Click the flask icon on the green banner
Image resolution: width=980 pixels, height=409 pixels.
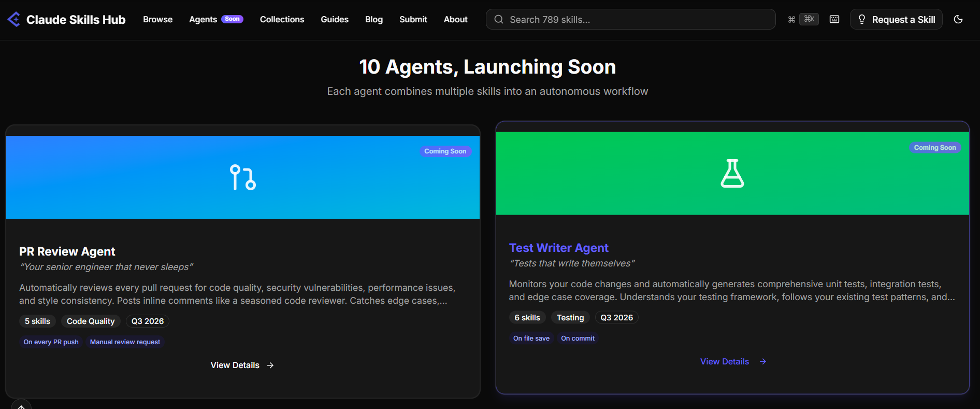[732, 173]
